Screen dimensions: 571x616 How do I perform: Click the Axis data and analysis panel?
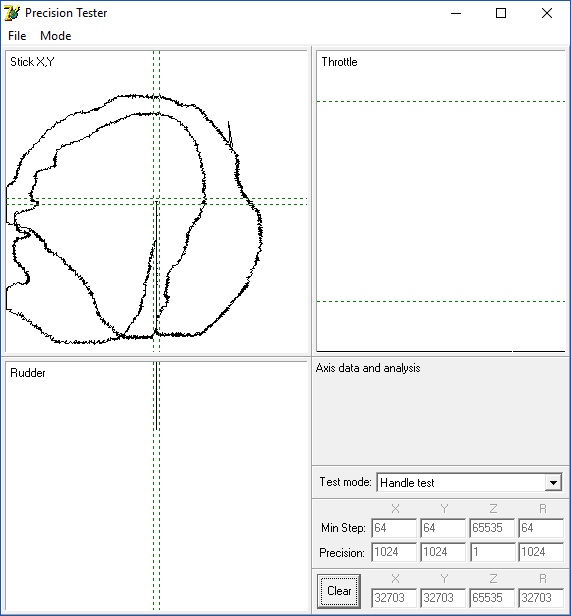click(441, 412)
